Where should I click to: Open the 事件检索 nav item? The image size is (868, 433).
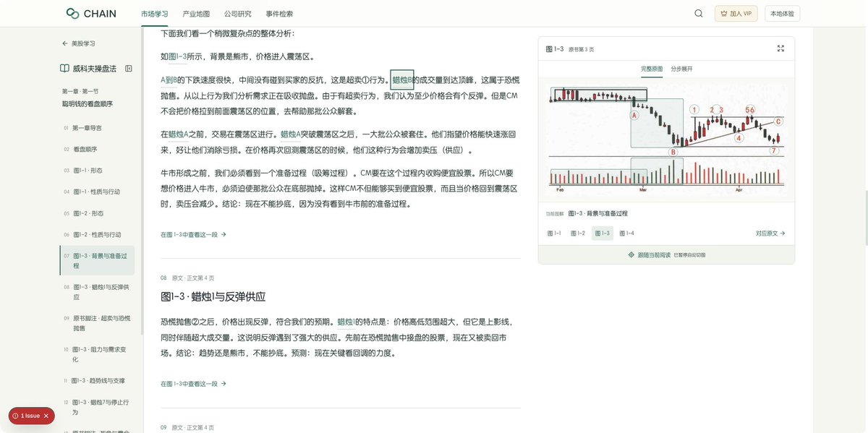280,14
